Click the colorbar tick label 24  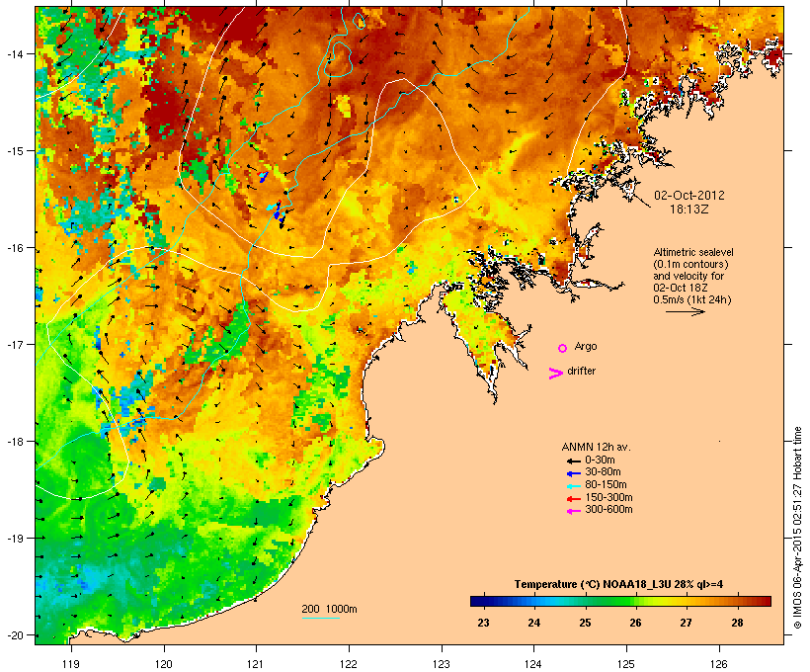533,623
